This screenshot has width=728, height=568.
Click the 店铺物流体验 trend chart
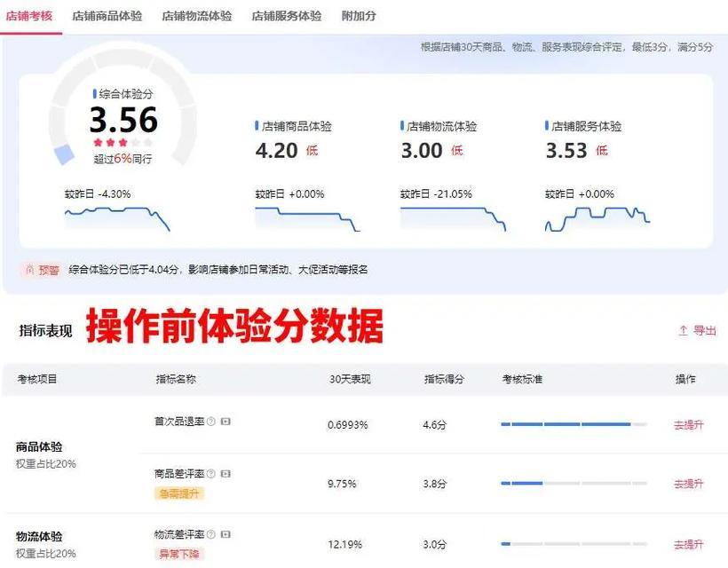(x=453, y=219)
